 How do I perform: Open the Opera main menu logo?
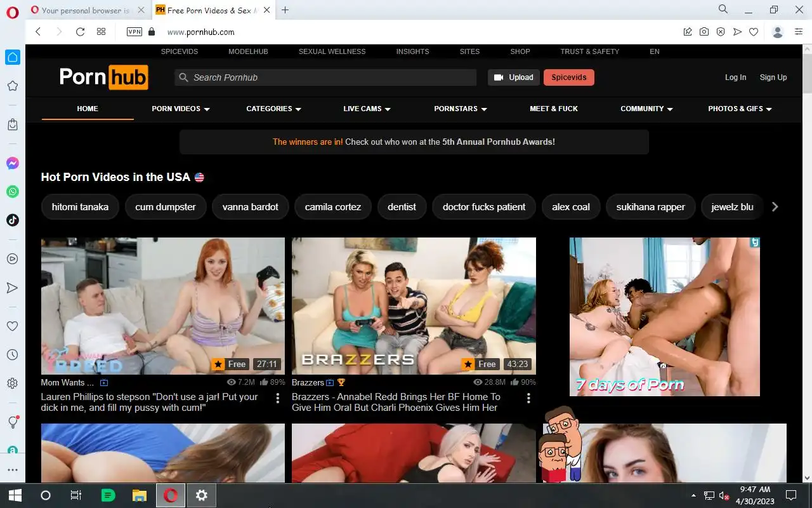click(13, 12)
